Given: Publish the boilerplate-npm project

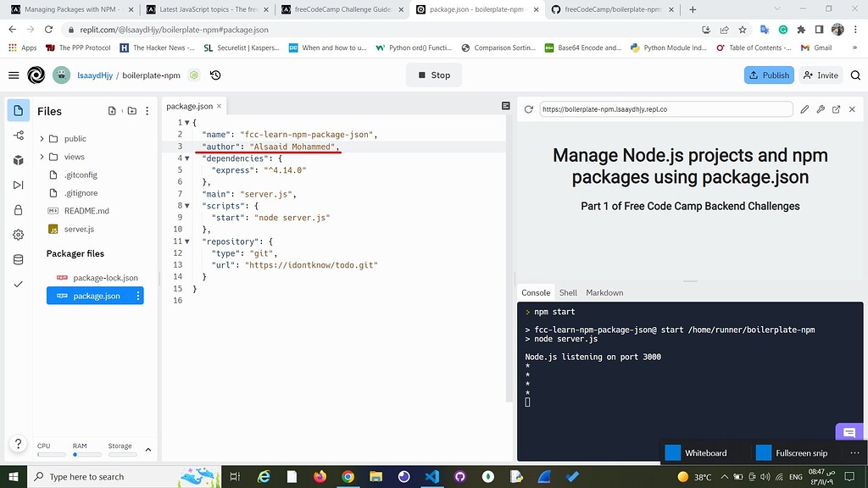Looking at the screenshot, I should coord(769,75).
